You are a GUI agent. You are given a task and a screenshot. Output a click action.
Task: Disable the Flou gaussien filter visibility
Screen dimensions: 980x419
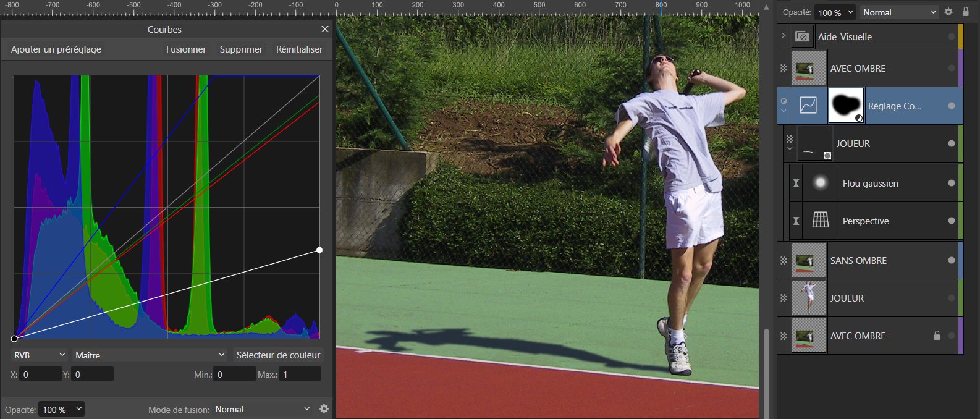click(952, 183)
